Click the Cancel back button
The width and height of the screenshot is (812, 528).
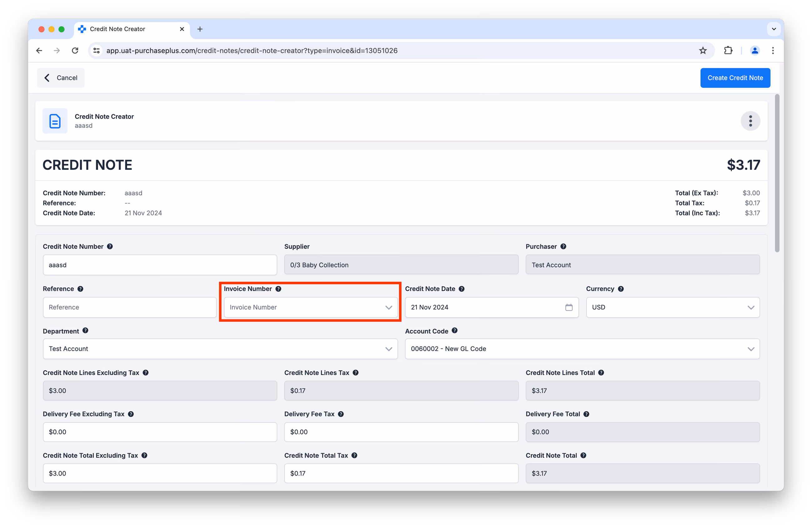tap(61, 78)
